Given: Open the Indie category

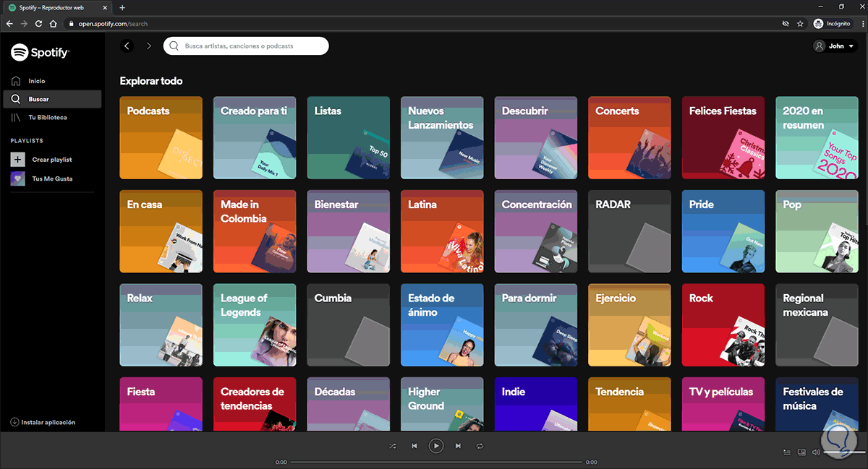Looking at the screenshot, I should pyautogui.click(x=536, y=404).
